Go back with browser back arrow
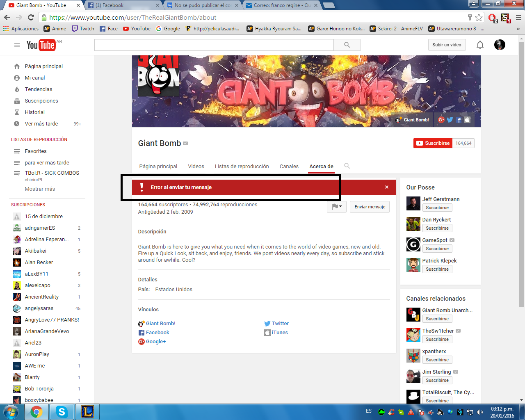The height and width of the screenshot is (420, 525). click(7, 17)
